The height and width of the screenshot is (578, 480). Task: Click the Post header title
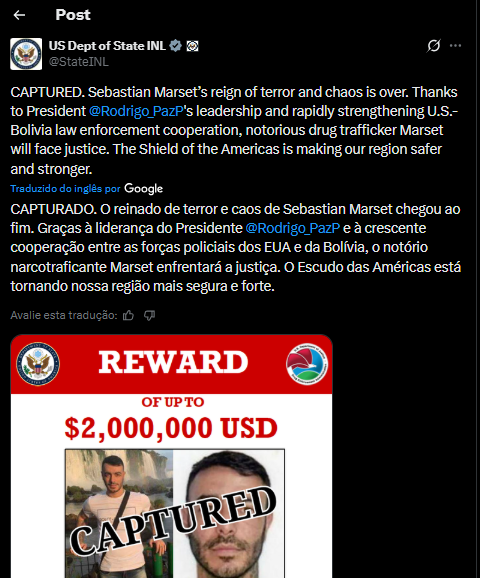73,15
